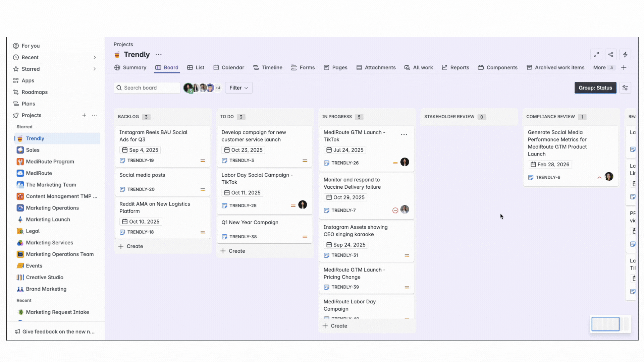Open the MediRoute Program project

(50, 162)
